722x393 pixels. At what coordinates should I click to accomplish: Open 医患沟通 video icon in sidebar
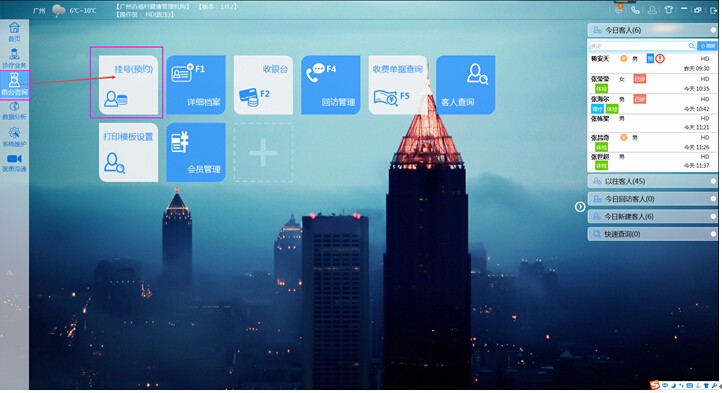pyautogui.click(x=14, y=163)
